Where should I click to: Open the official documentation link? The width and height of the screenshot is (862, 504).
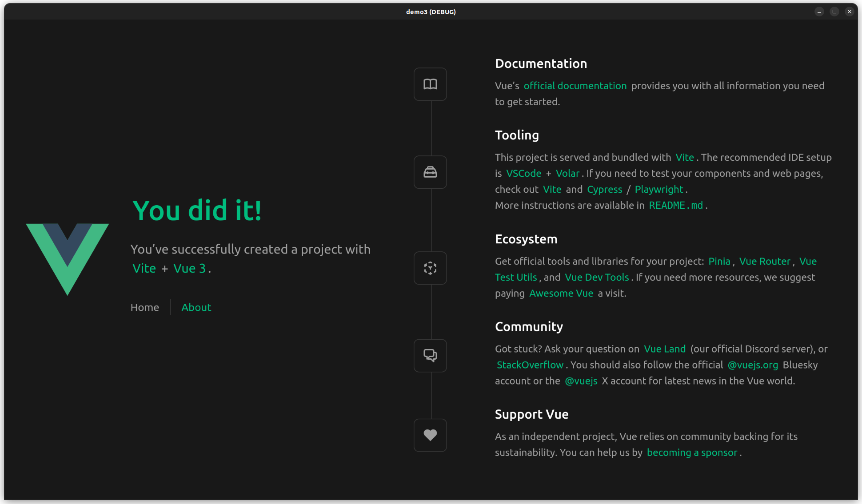point(575,86)
